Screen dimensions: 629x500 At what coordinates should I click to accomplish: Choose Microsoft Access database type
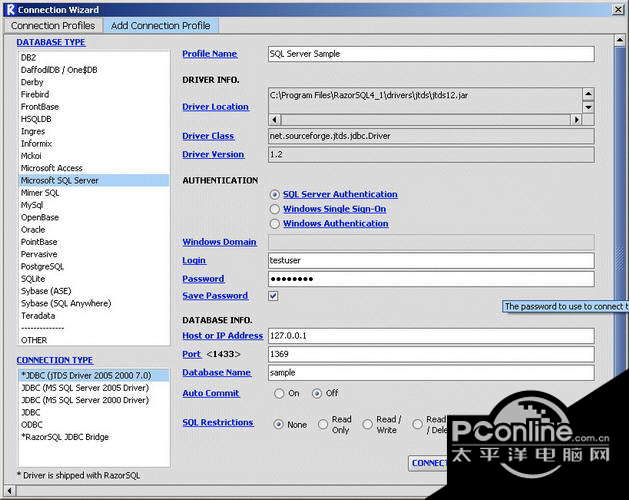94,168
